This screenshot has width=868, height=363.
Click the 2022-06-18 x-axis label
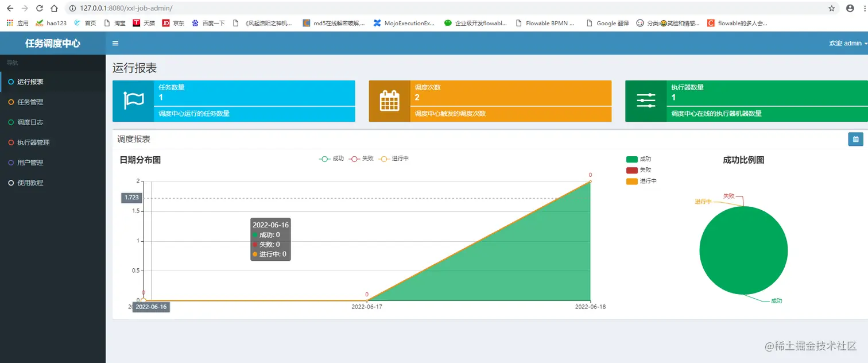[x=590, y=307]
